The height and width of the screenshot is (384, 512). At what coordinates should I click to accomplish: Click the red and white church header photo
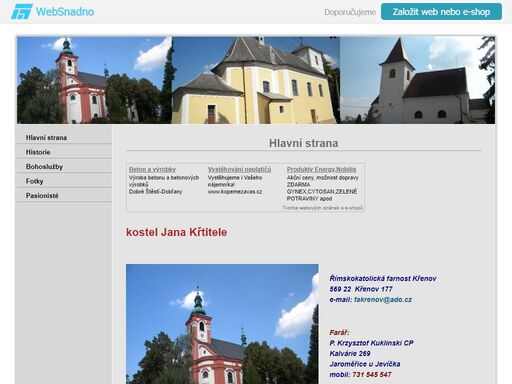coord(94,80)
